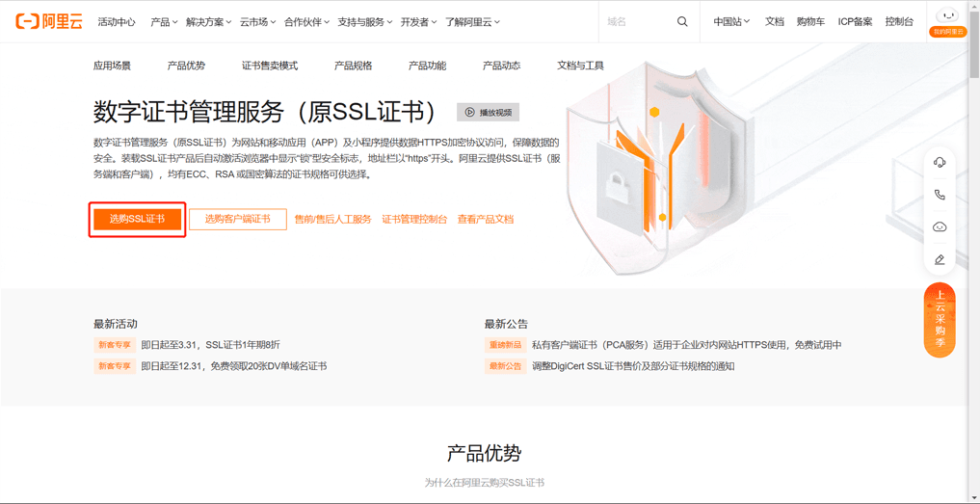Click the cloud assistant icon in sidebar

(x=940, y=227)
